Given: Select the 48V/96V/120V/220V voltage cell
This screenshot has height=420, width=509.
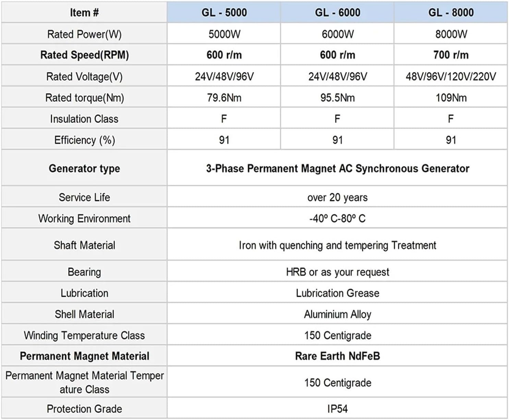Looking at the screenshot, I should click(451, 76).
